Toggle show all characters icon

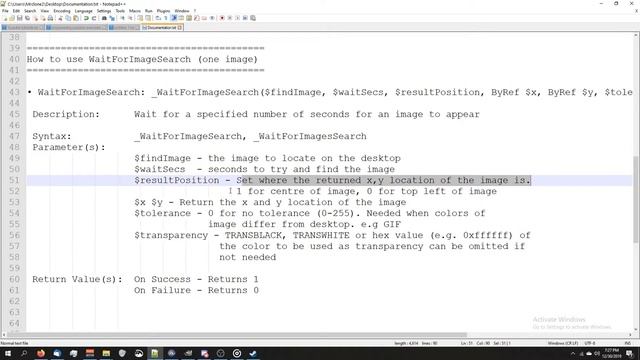coord(166,18)
